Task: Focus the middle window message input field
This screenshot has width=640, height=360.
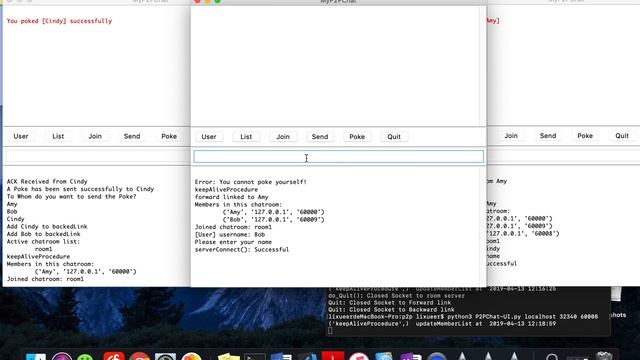Action: point(338,157)
